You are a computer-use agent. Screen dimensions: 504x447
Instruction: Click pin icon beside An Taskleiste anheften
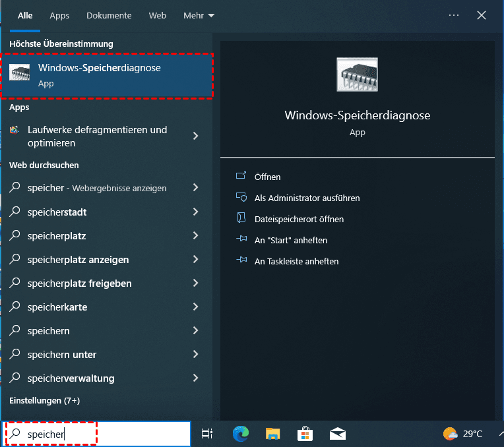click(x=241, y=260)
